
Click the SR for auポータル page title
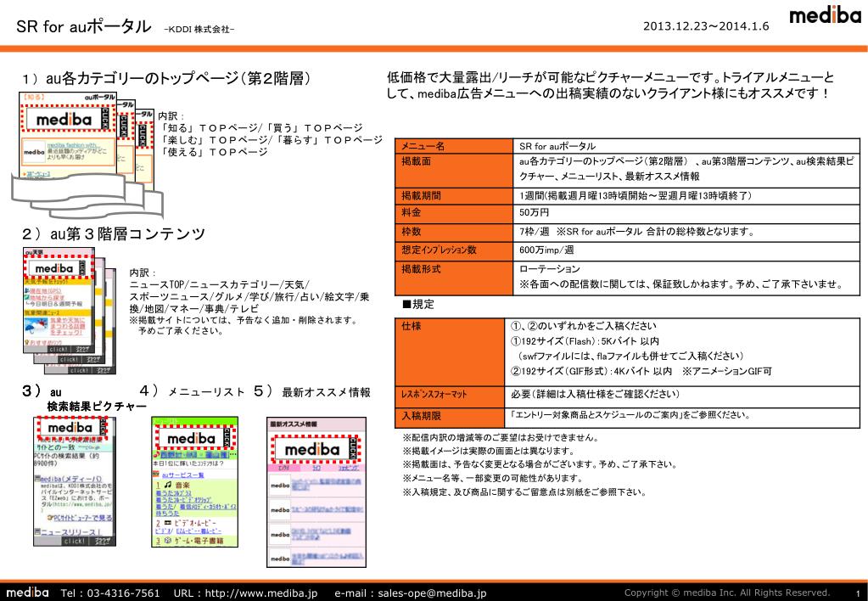[84, 26]
